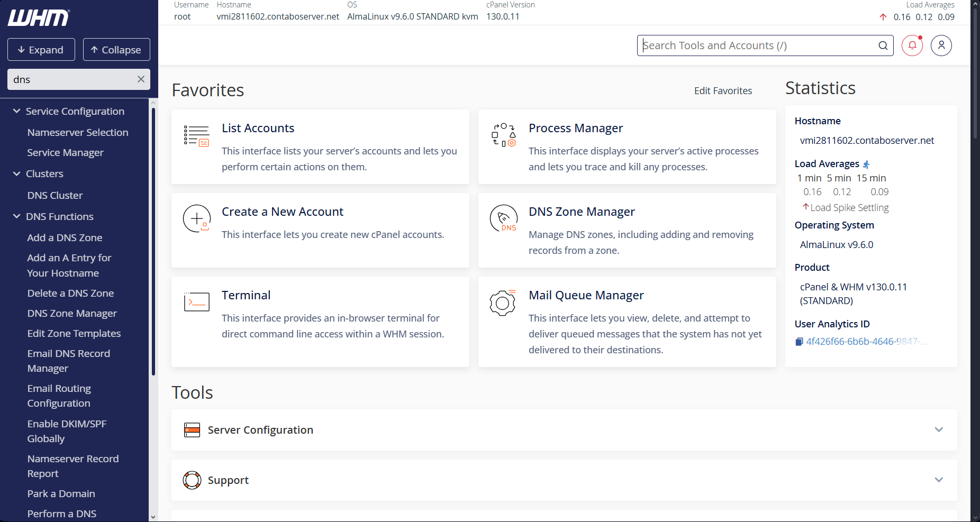Clear the dns sidebar search with the X
The width and height of the screenshot is (980, 522).
tap(141, 79)
